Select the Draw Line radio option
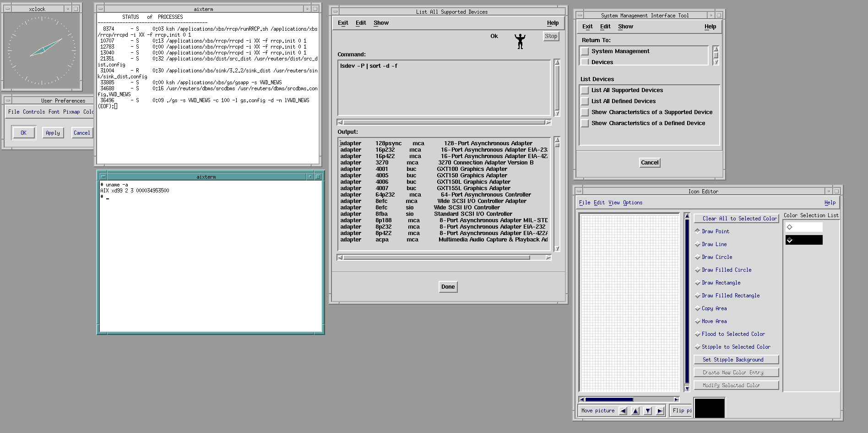The height and width of the screenshot is (433, 868). coord(697,244)
